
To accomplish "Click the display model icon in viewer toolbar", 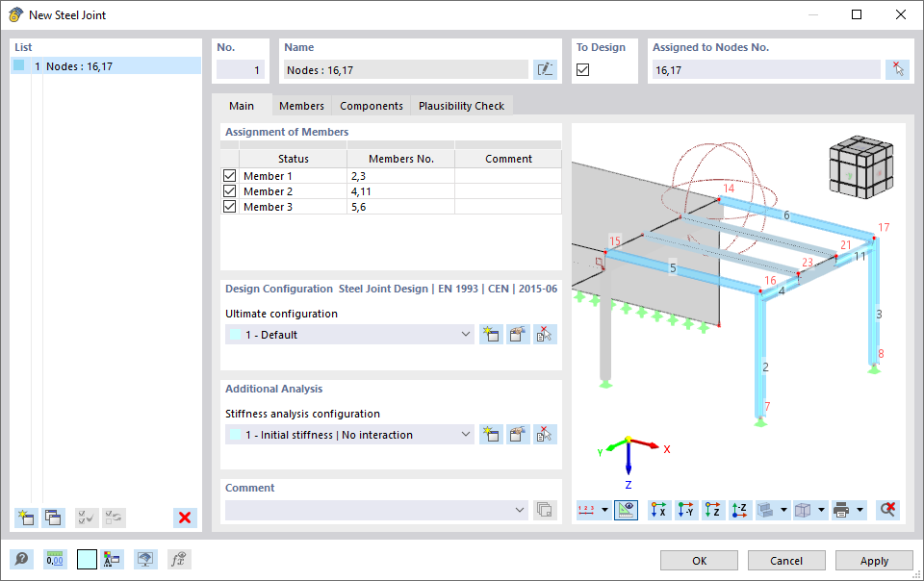I will tap(765, 510).
